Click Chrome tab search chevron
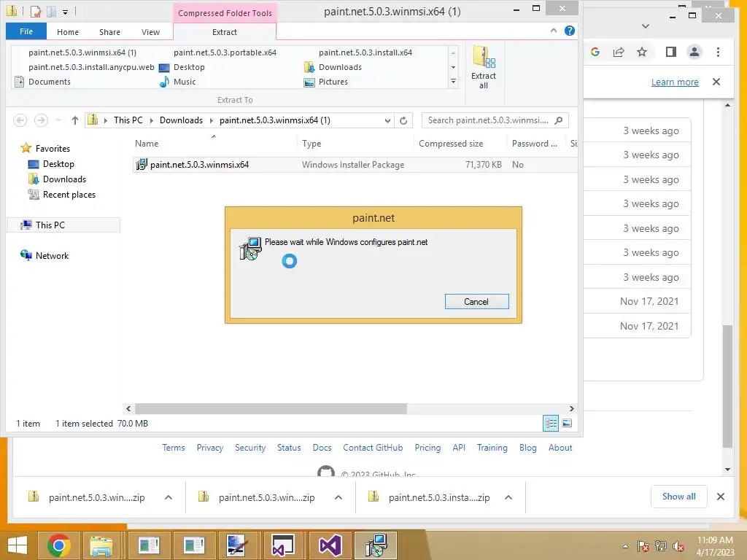The image size is (747, 560). click(646, 26)
